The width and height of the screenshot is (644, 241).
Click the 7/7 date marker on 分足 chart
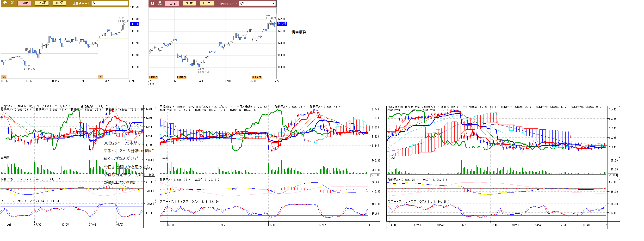click(x=100, y=77)
